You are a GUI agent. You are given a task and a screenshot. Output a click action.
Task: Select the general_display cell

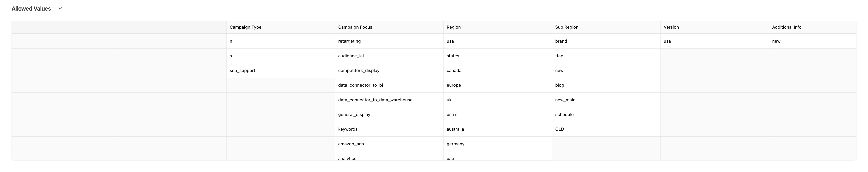point(354,115)
